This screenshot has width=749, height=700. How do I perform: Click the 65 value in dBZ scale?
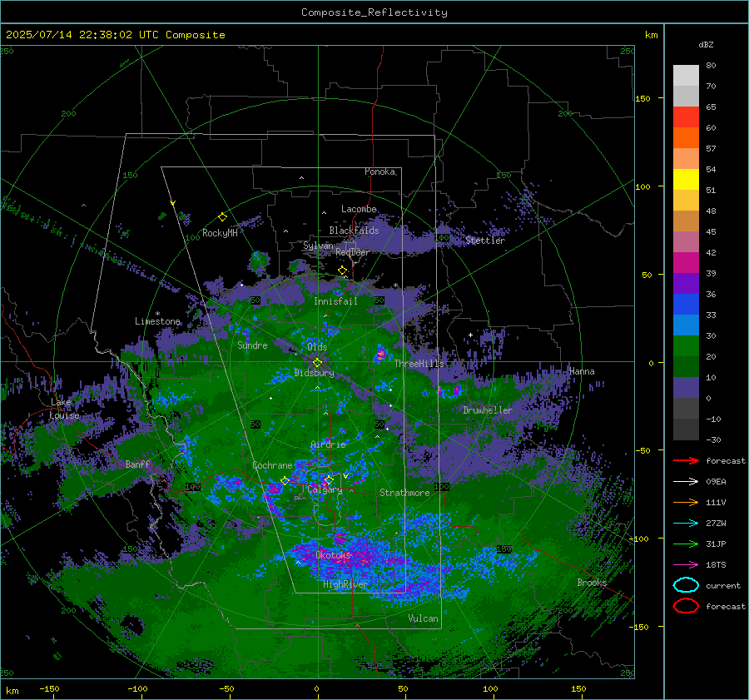click(x=711, y=107)
